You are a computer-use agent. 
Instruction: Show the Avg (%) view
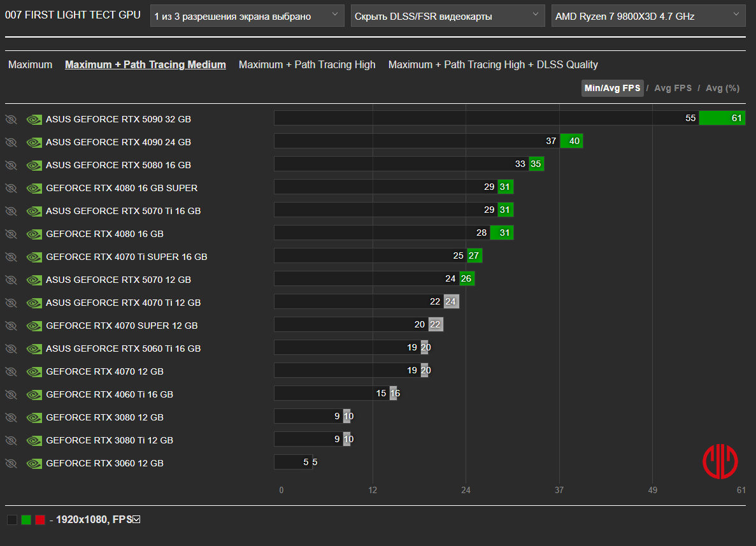pos(722,89)
